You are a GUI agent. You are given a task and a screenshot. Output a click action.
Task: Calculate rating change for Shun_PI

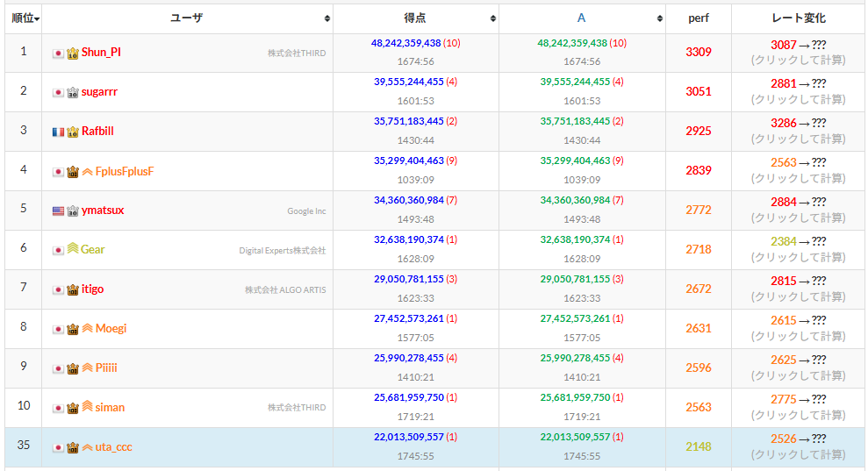[799, 61]
